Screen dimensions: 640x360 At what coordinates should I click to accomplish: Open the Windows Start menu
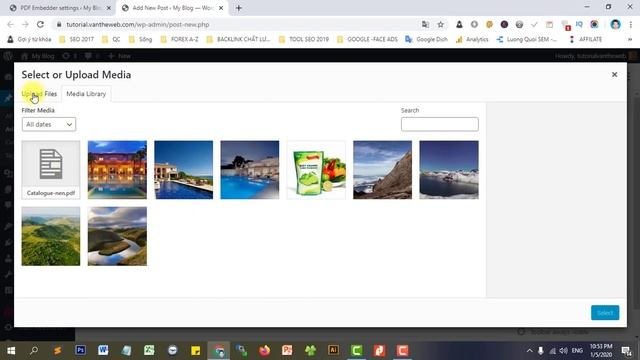click(11, 350)
